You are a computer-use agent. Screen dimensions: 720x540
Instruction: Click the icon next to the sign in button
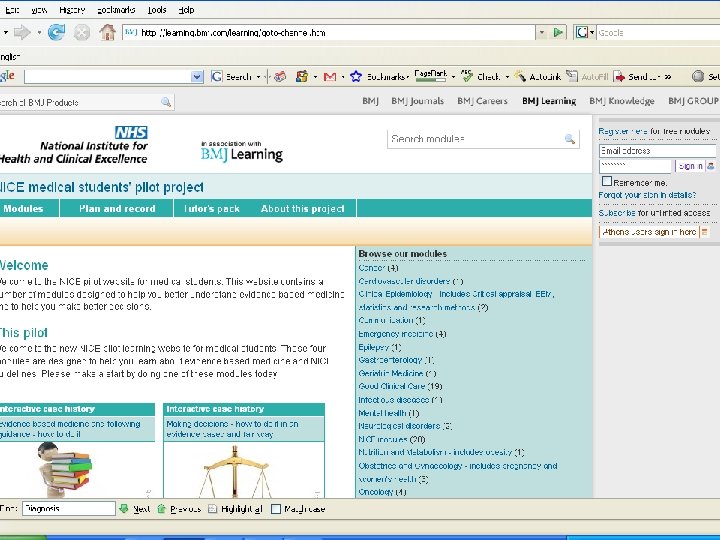coord(711,166)
